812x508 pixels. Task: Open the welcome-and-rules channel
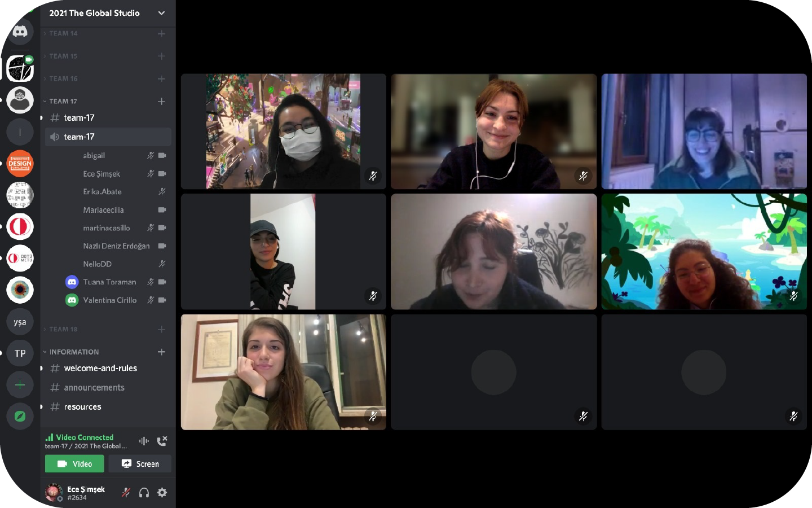[108, 368]
